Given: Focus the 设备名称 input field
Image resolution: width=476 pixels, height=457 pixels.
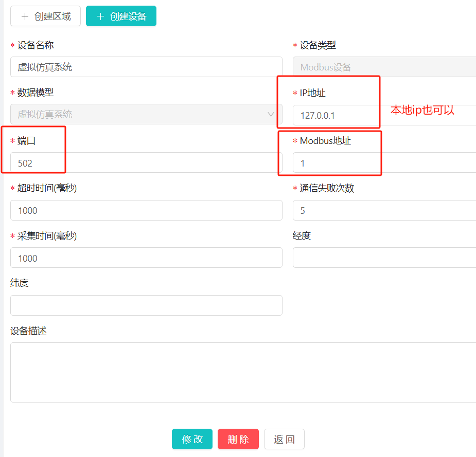Looking at the screenshot, I should tap(146, 67).
